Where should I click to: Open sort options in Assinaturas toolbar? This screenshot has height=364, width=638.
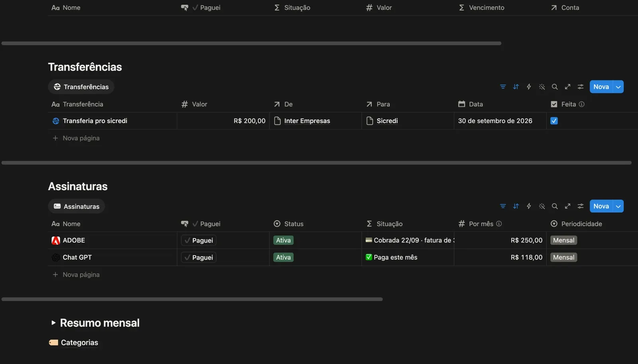(x=516, y=206)
